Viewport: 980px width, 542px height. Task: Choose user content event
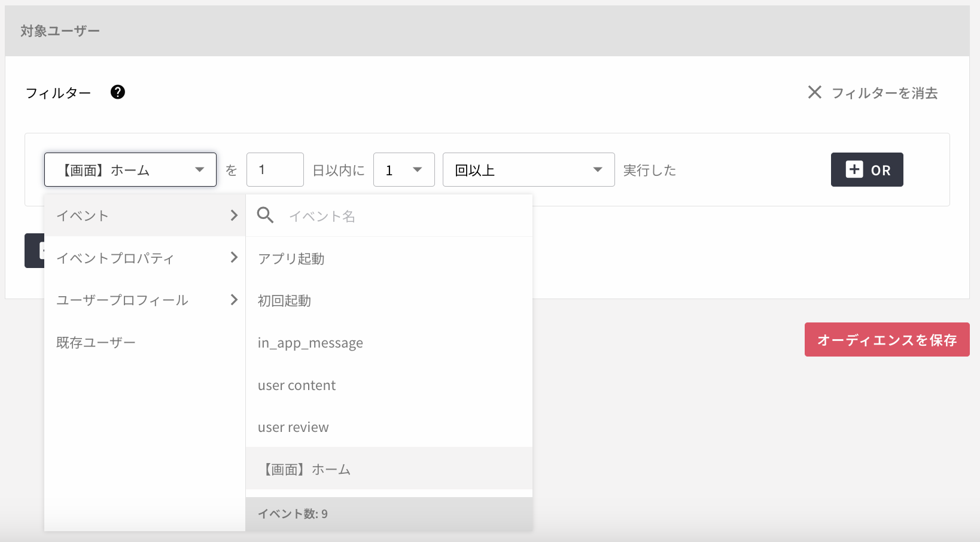point(389,385)
